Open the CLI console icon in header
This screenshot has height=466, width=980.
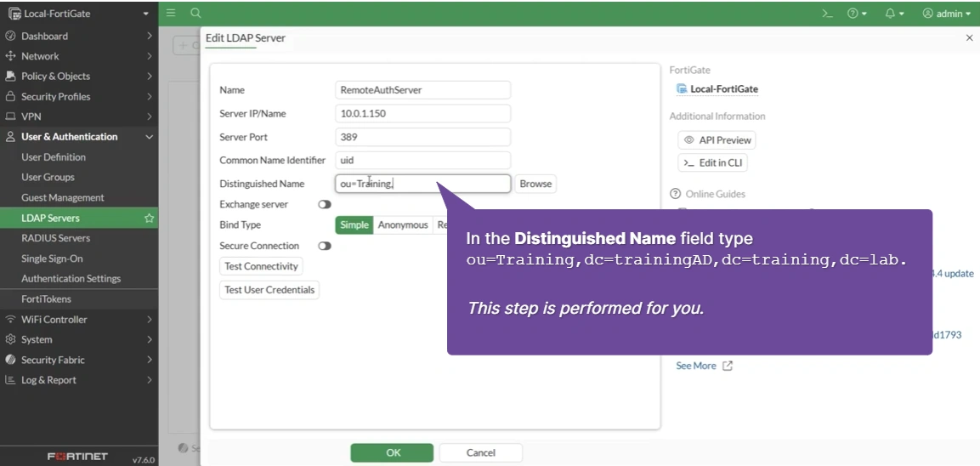[827, 13]
